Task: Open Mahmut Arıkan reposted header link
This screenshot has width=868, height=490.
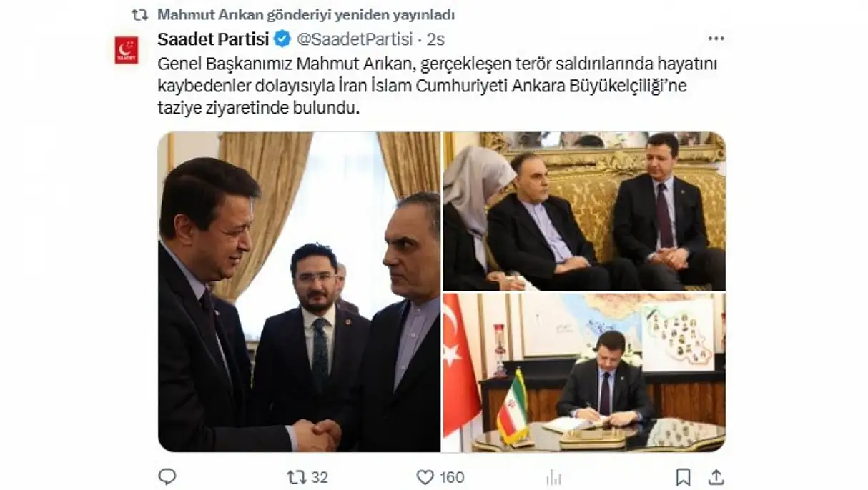Action: tap(305, 14)
